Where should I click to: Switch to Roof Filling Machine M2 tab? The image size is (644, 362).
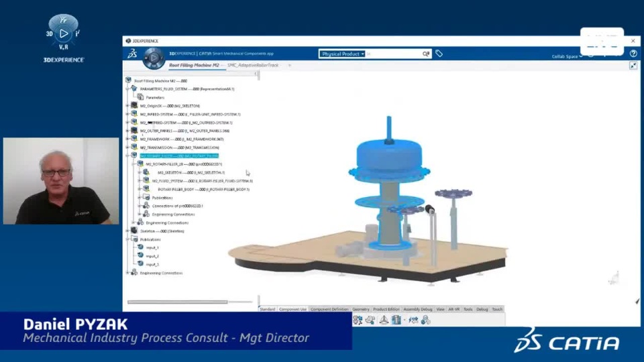(x=194, y=65)
